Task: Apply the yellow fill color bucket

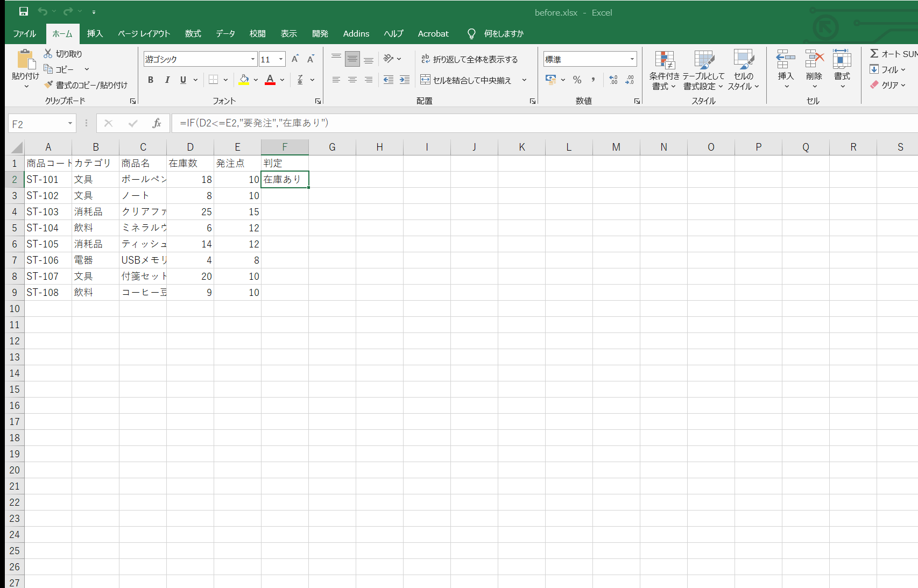Action: coord(244,80)
